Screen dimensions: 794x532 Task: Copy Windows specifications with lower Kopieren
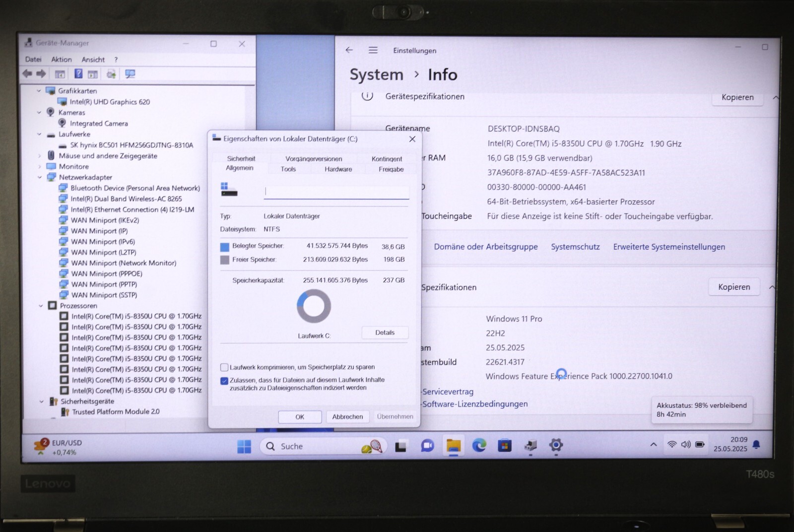click(x=734, y=287)
